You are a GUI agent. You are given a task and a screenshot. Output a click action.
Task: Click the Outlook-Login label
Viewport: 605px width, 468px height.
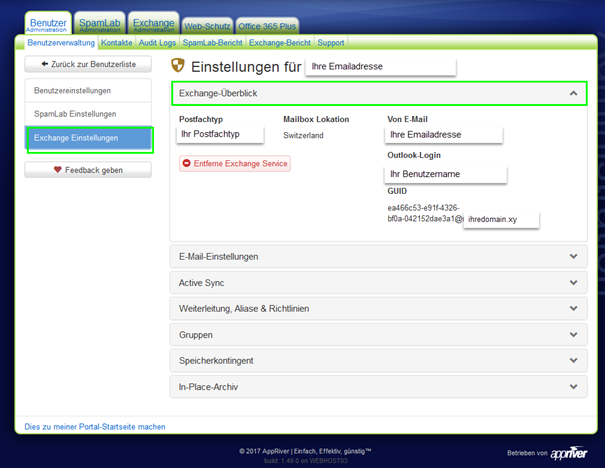tap(414, 155)
